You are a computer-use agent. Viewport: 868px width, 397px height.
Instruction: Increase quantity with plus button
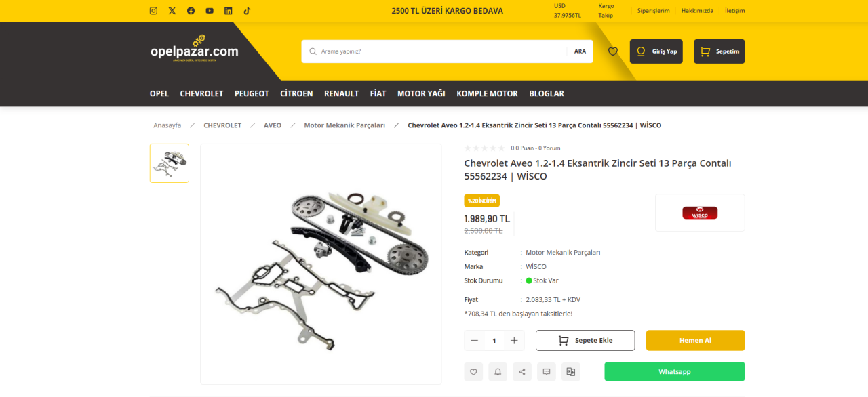point(514,341)
